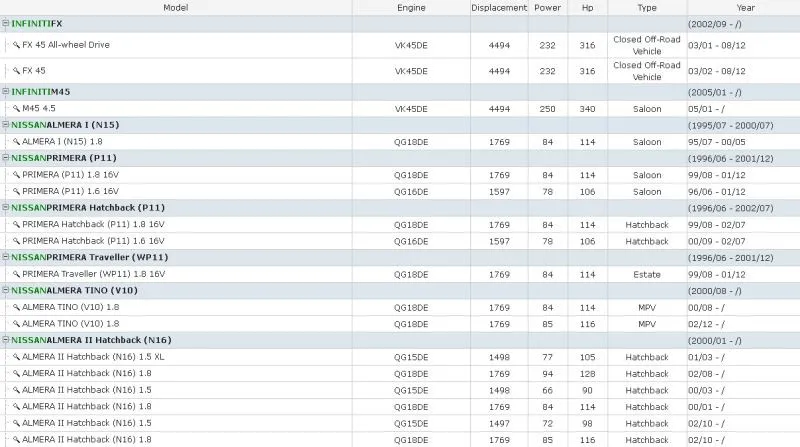Click the Type column header
Image resolution: width=800 pixels, height=447 pixels.
(x=647, y=8)
